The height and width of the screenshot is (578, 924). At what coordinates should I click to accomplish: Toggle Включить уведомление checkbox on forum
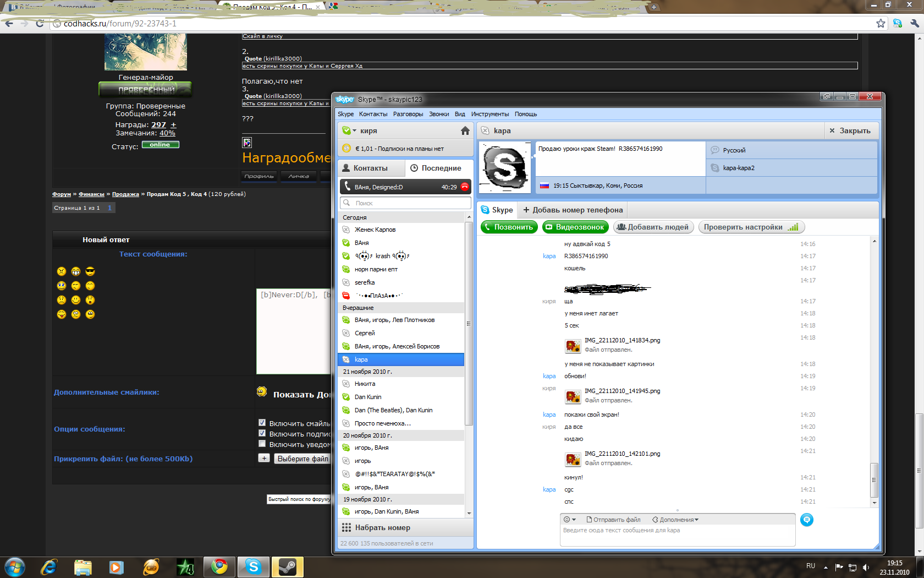262,444
